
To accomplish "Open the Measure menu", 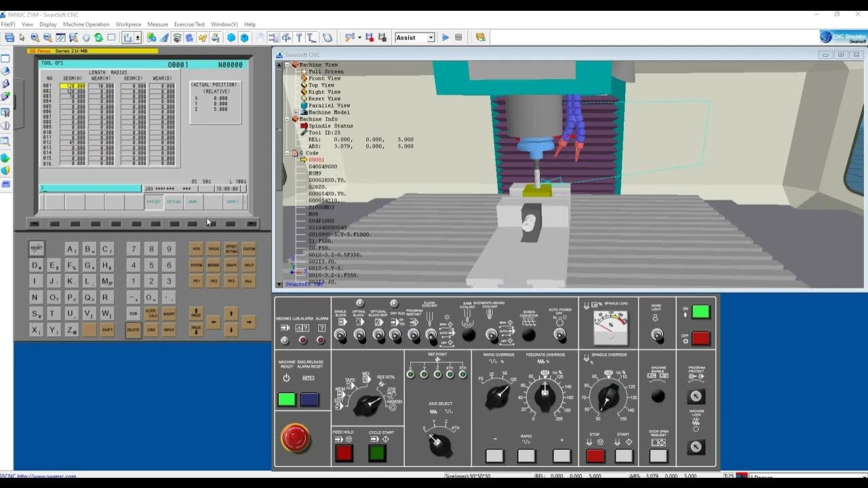I will pos(157,24).
